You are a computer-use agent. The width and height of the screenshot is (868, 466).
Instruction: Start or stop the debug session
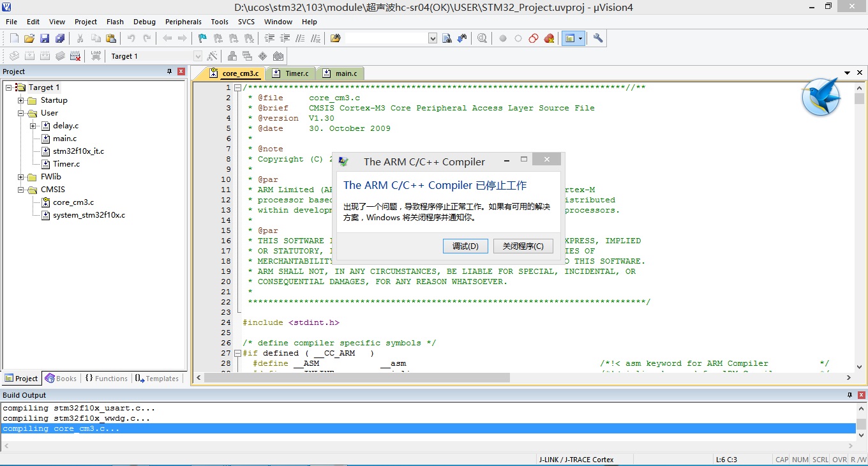[482, 38]
